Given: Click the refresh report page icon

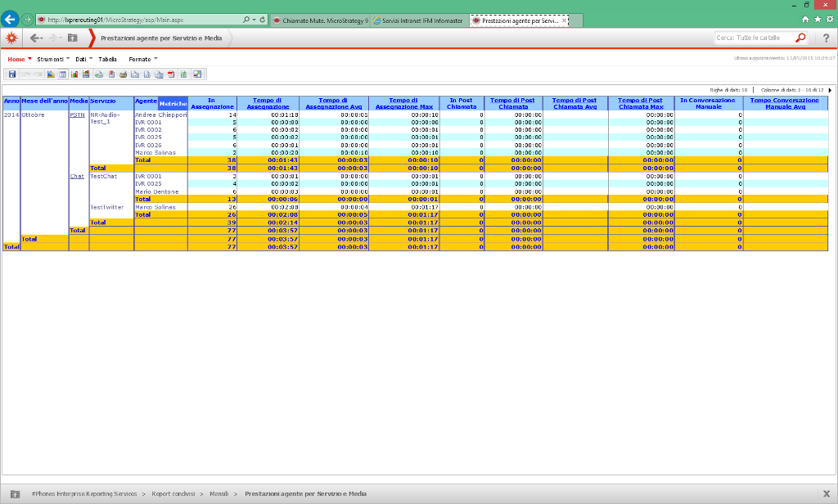Looking at the screenshot, I should point(184,74).
